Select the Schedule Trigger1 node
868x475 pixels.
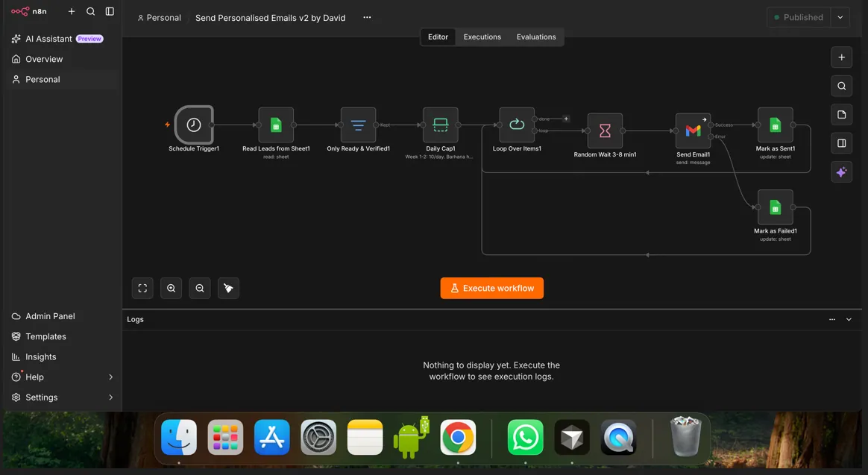point(194,125)
